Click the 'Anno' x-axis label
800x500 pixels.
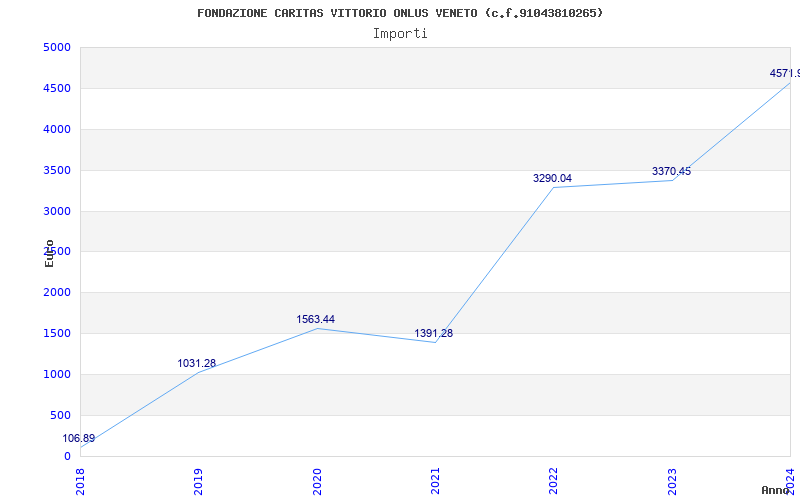(776, 490)
